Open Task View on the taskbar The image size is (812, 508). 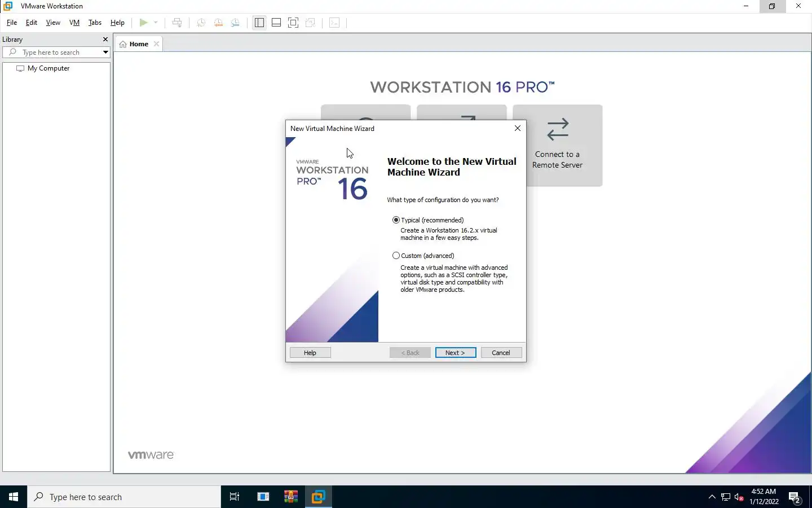pyautogui.click(x=235, y=497)
